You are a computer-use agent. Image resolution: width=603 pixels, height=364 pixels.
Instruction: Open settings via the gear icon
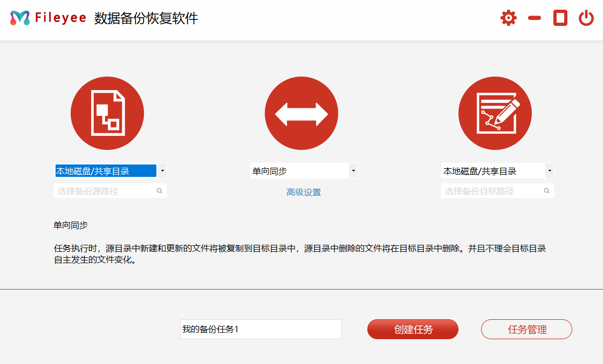[508, 18]
